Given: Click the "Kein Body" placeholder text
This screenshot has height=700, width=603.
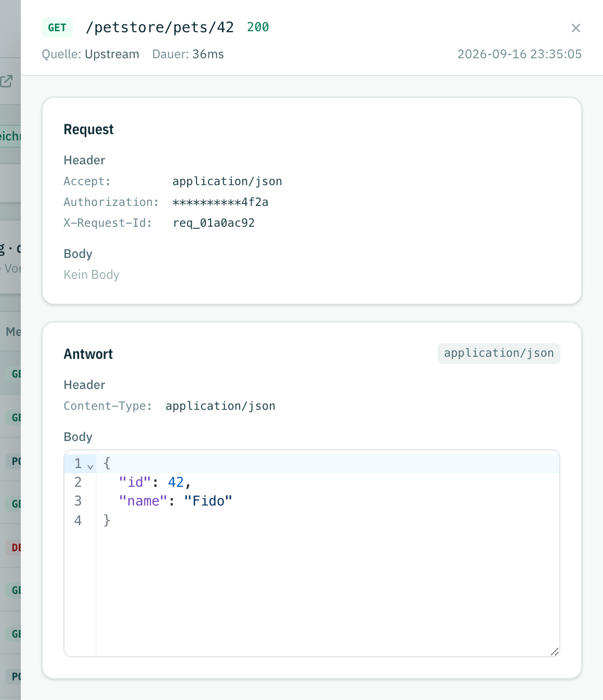Looking at the screenshot, I should pos(91,275).
